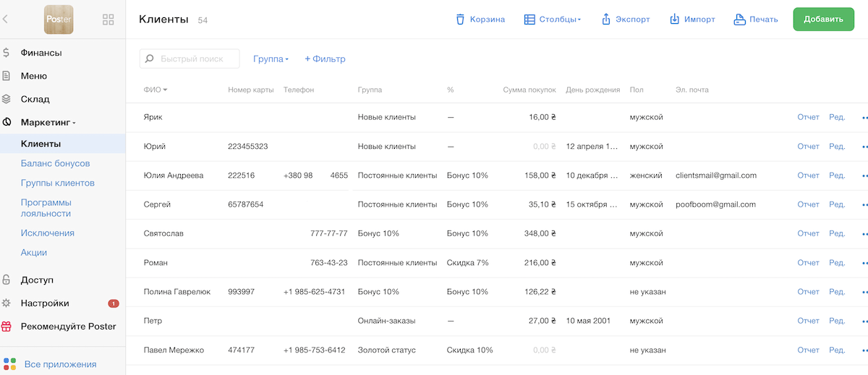This screenshot has height=375, width=868.
Task: Select Loyalty programs in sidebar
Action: point(46,208)
